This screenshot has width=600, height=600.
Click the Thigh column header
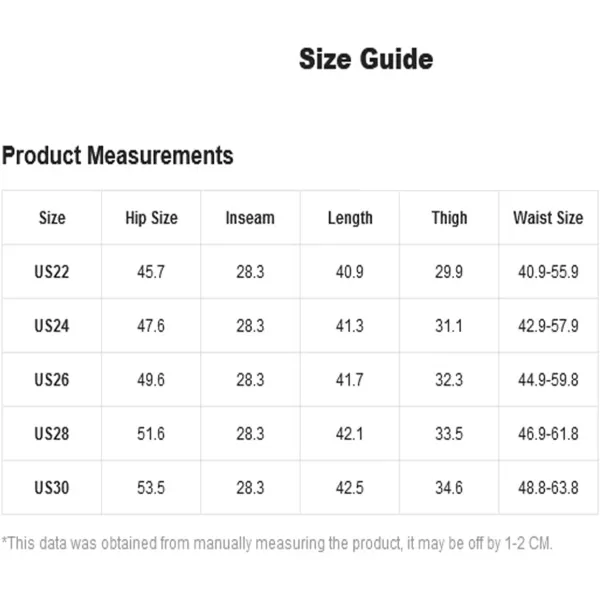tap(449, 218)
